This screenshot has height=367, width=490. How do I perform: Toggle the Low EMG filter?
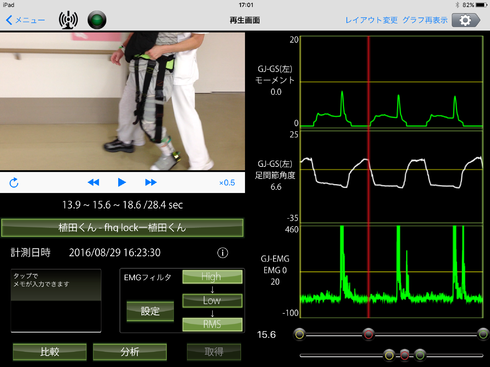pos(212,300)
